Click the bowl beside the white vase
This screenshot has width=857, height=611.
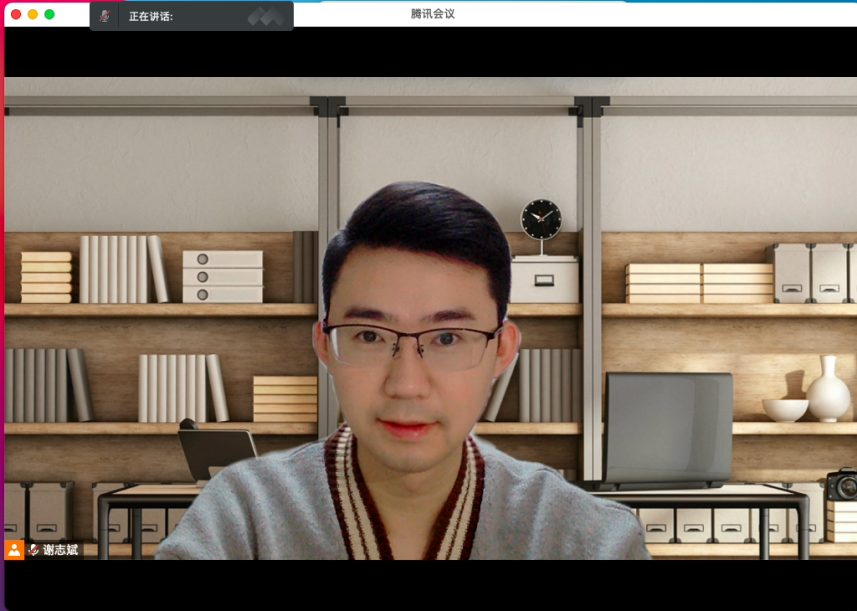pyautogui.click(x=785, y=409)
